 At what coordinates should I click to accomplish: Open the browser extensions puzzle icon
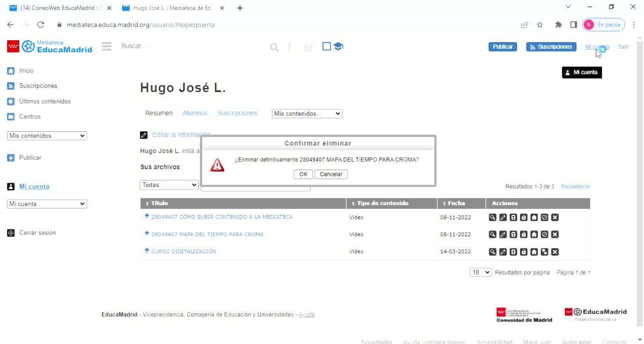(x=558, y=25)
